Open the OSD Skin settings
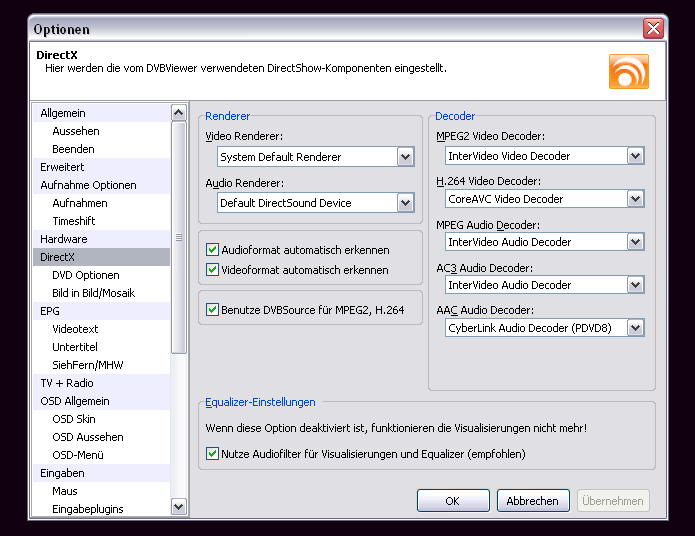The width and height of the screenshot is (695, 536). [102, 419]
